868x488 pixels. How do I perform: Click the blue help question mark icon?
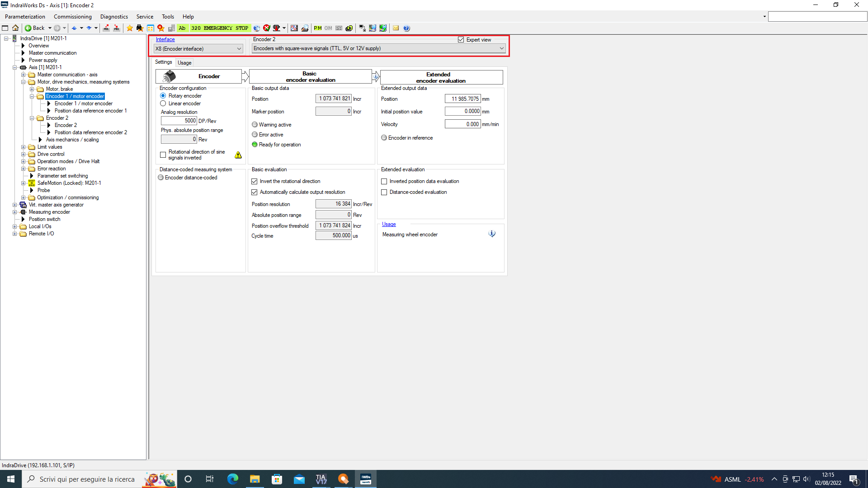[x=406, y=28]
